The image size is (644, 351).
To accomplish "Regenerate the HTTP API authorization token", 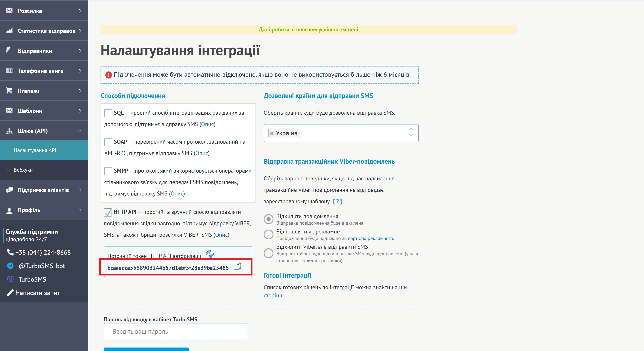I will tap(209, 254).
